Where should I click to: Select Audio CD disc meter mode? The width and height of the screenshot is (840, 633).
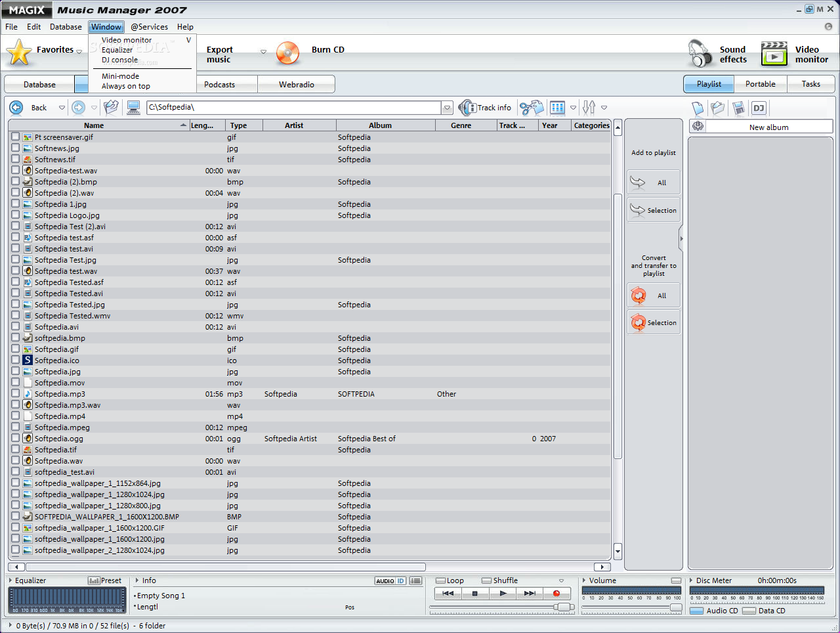tap(715, 611)
